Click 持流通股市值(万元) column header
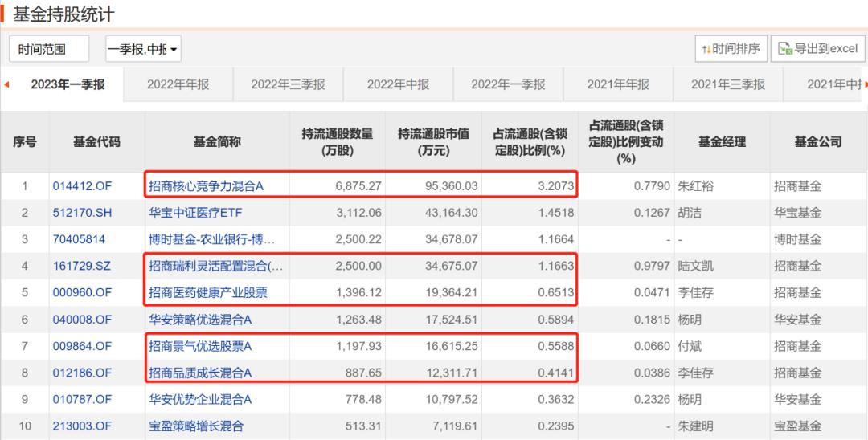 [x=433, y=141]
